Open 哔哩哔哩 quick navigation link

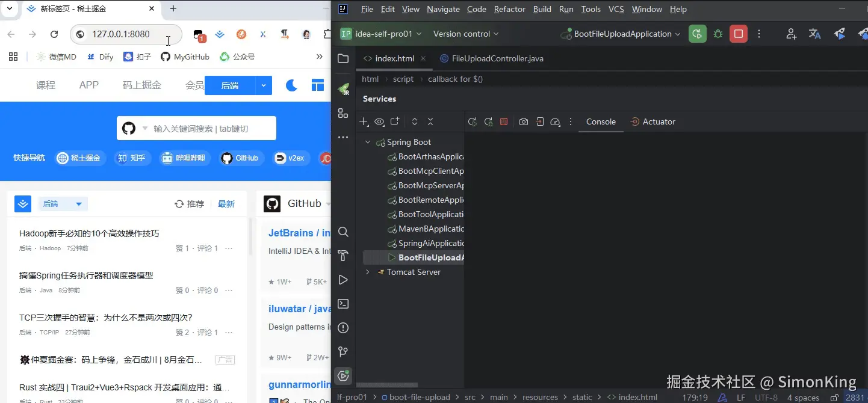tap(184, 158)
